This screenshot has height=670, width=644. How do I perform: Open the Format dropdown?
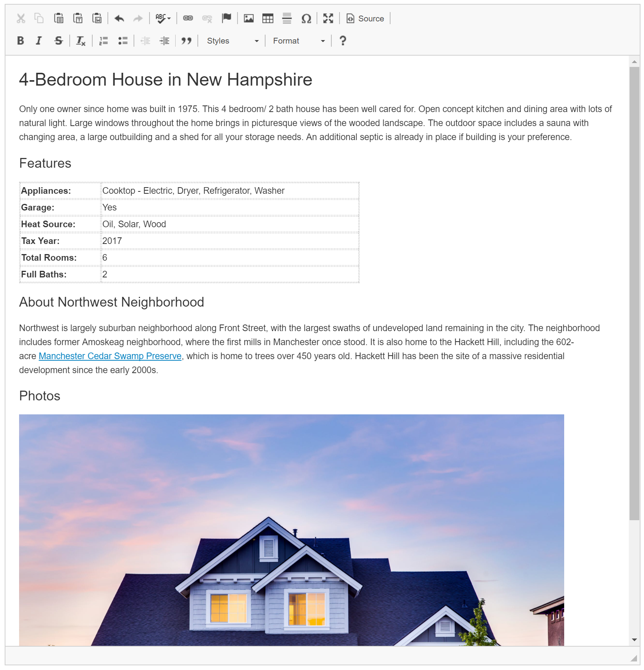coord(299,40)
